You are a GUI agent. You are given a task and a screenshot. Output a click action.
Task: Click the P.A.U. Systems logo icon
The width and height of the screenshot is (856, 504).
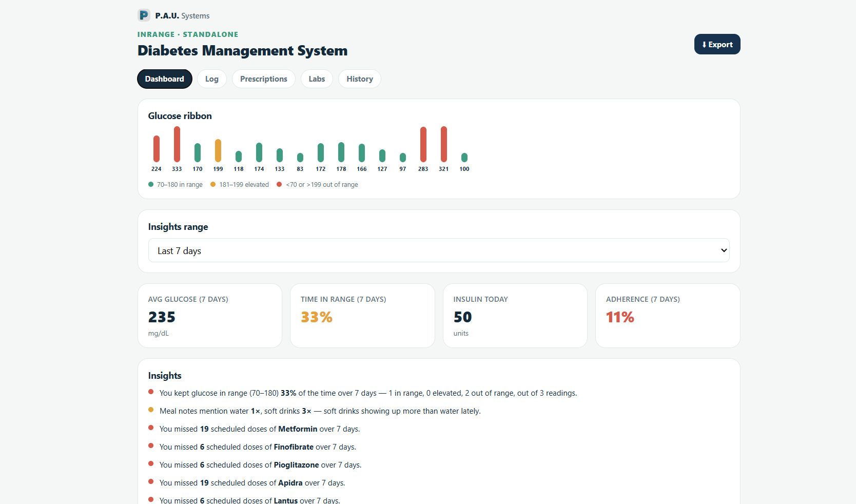click(x=144, y=15)
